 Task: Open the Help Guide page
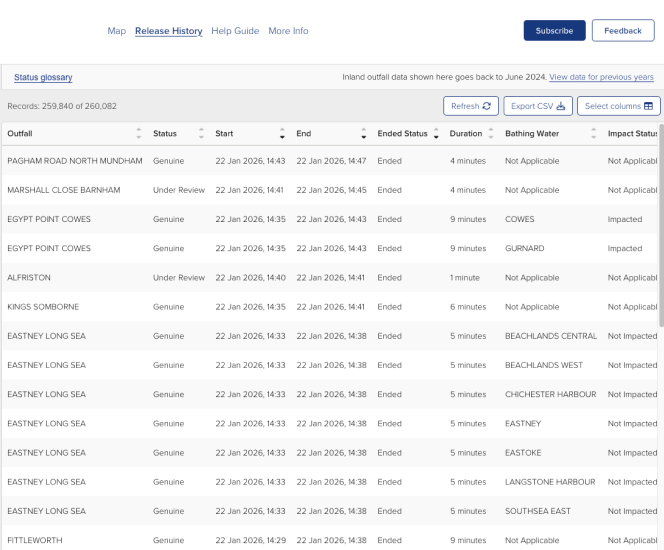[235, 31]
